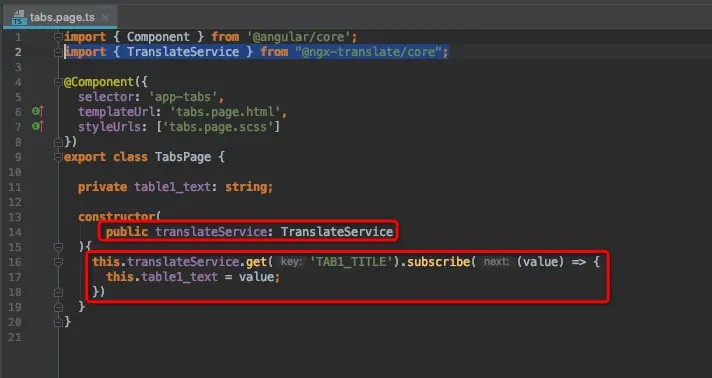
Task: Click the 'public' keyword on line 14
Action: [x=127, y=232]
